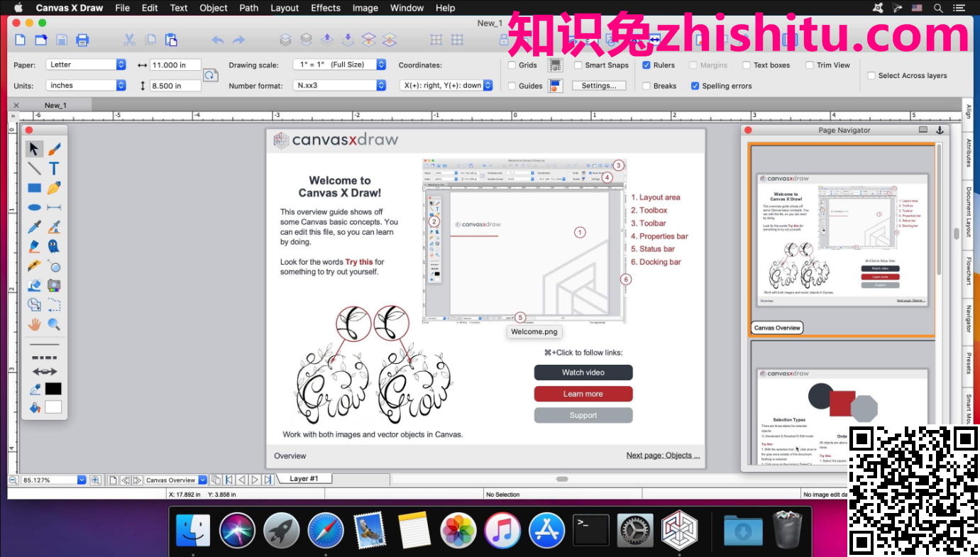Choose the ghost-shaped tool in the toolbox

pos(54,246)
